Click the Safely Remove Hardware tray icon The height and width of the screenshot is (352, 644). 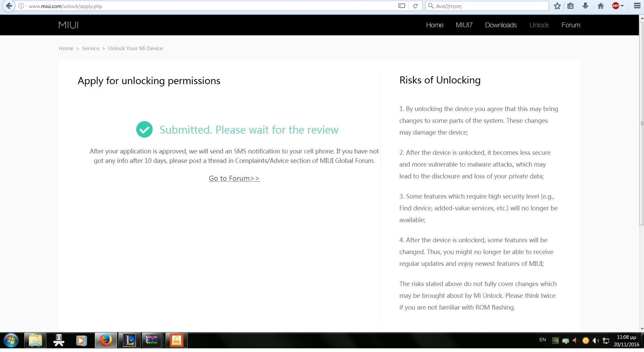pos(566,341)
